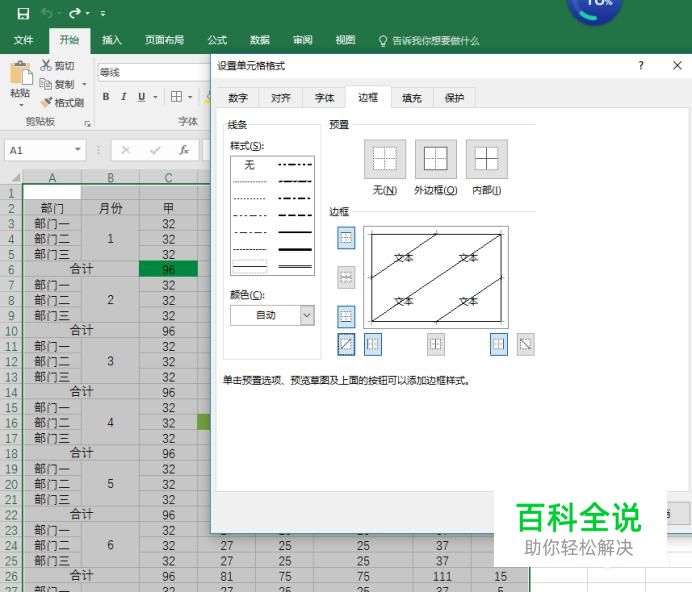Click the Name Box showing A1
The width and height of the screenshot is (692, 592).
39,150
